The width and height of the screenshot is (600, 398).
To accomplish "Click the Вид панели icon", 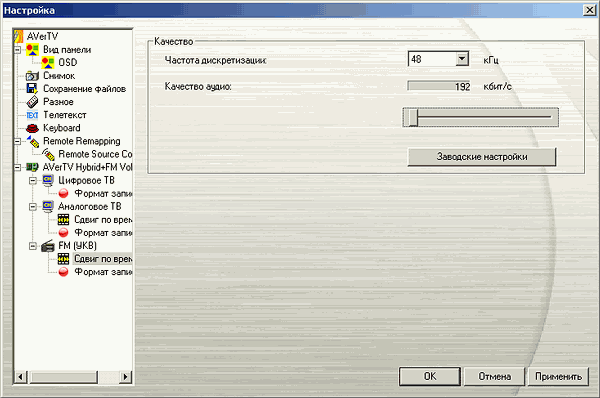I will (33, 49).
